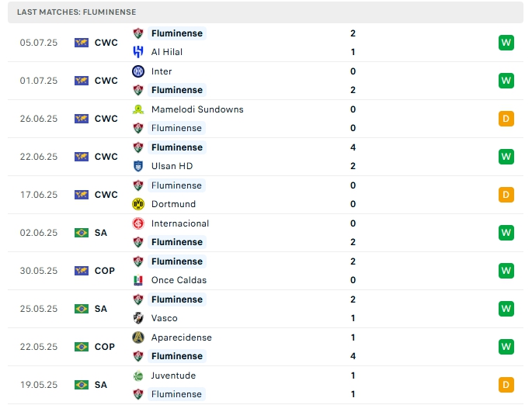Click the Ulsan HD crest icon
532x405 pixels.
[138, 166]
